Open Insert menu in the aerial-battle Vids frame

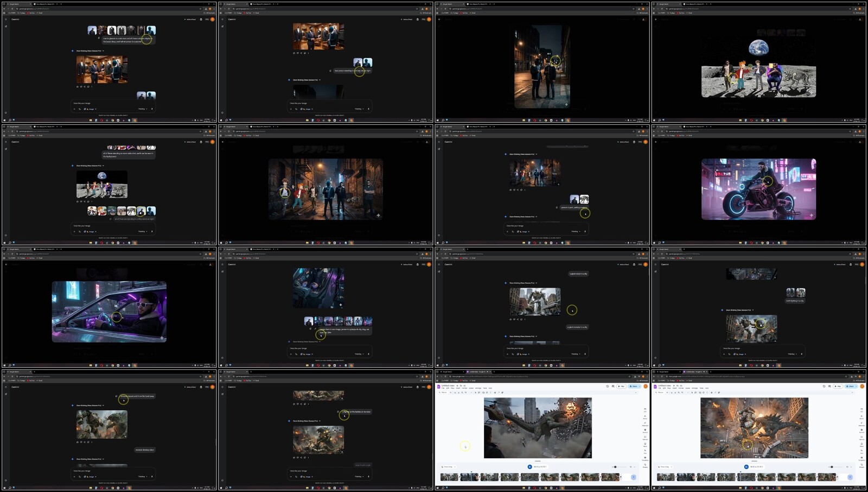675,388
